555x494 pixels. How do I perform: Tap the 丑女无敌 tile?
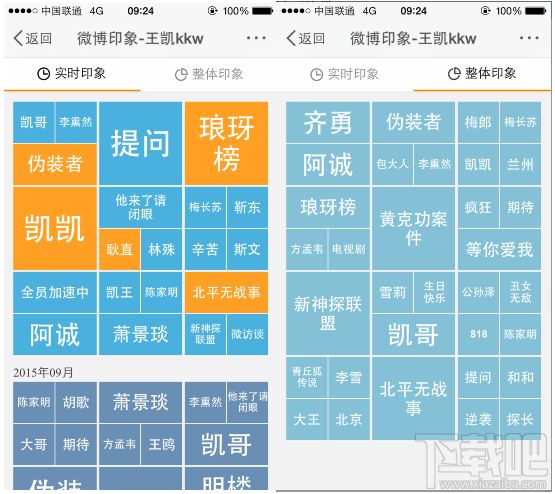click(x=520, y=292)
